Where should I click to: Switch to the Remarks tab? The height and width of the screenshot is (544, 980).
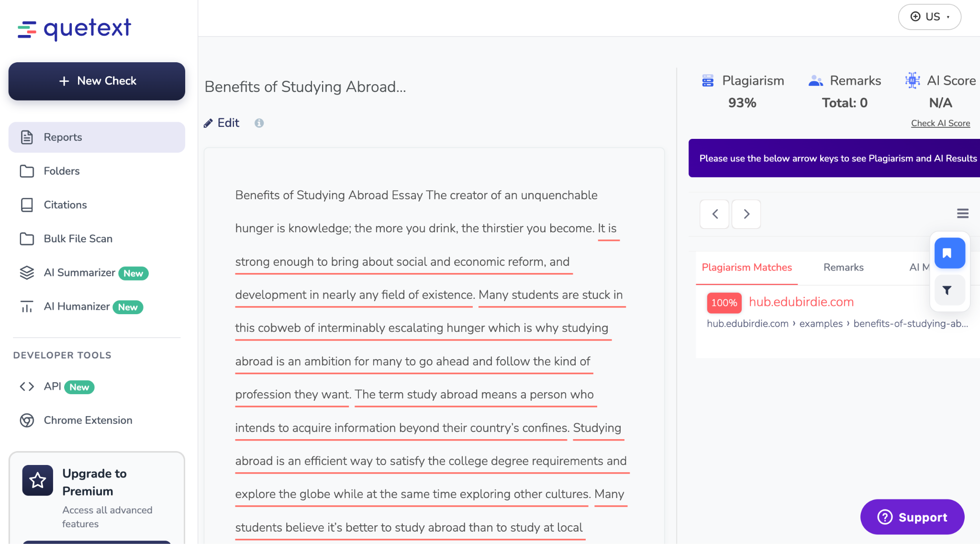coord(843,268)
